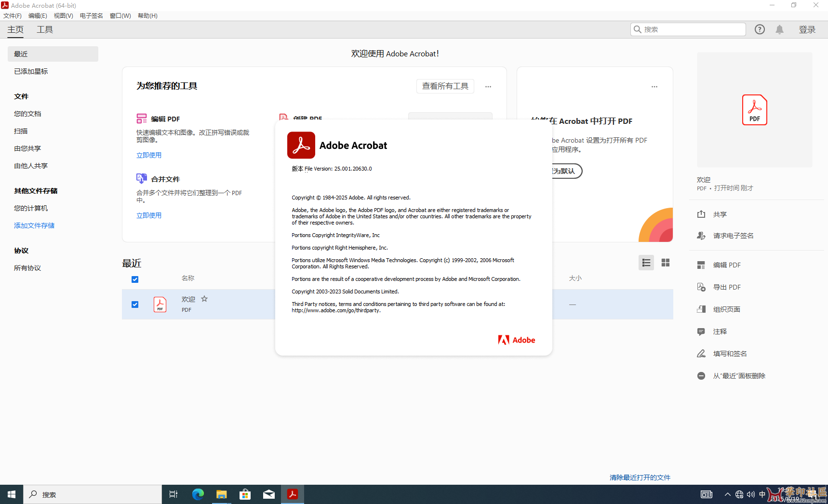Open Organize Pages from right panel
Screen dimensions: 828x504
tap(701, 309)
